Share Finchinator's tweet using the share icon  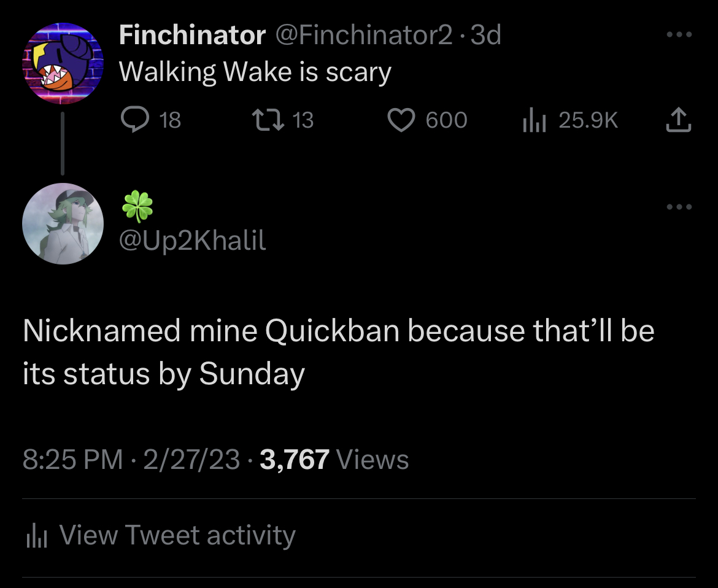pyautogui.click(x=679, y=120)
